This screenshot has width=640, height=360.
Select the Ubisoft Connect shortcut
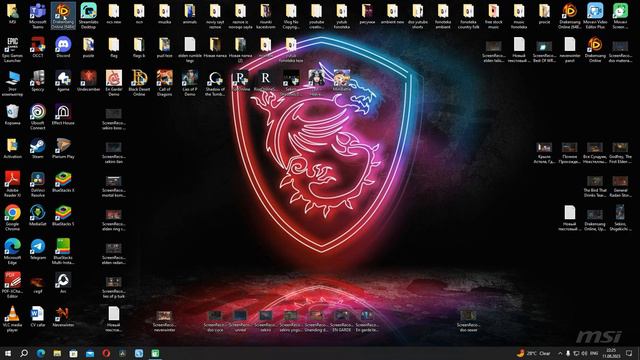[x=38, y=117]
